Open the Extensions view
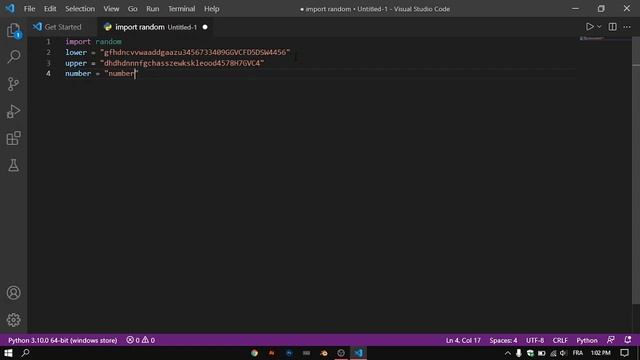This screenshot has height=360, width=640. [x=13, y=138]
